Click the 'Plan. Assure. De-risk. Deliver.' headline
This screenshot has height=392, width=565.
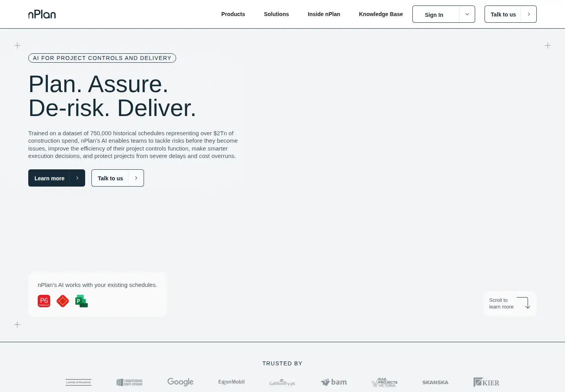112,96
